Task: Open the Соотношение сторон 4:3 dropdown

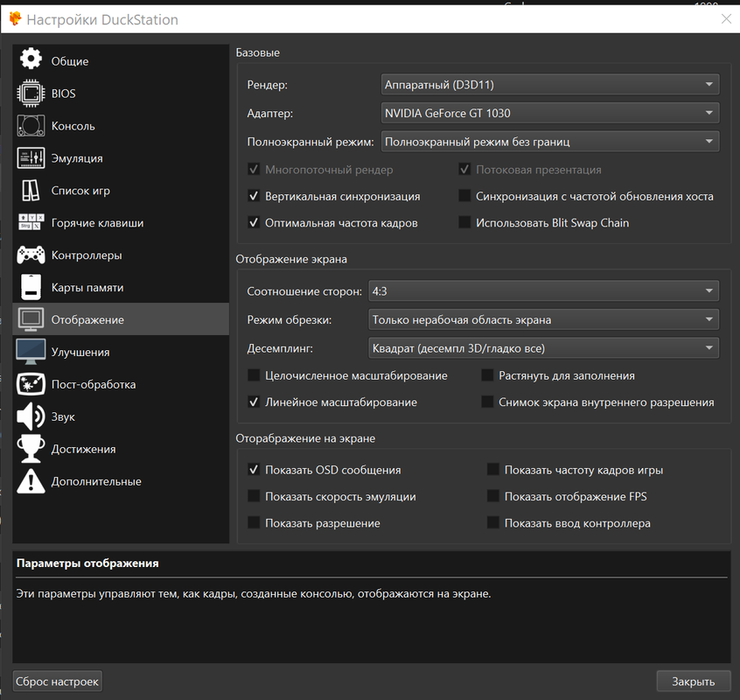Action: point(544,290)
